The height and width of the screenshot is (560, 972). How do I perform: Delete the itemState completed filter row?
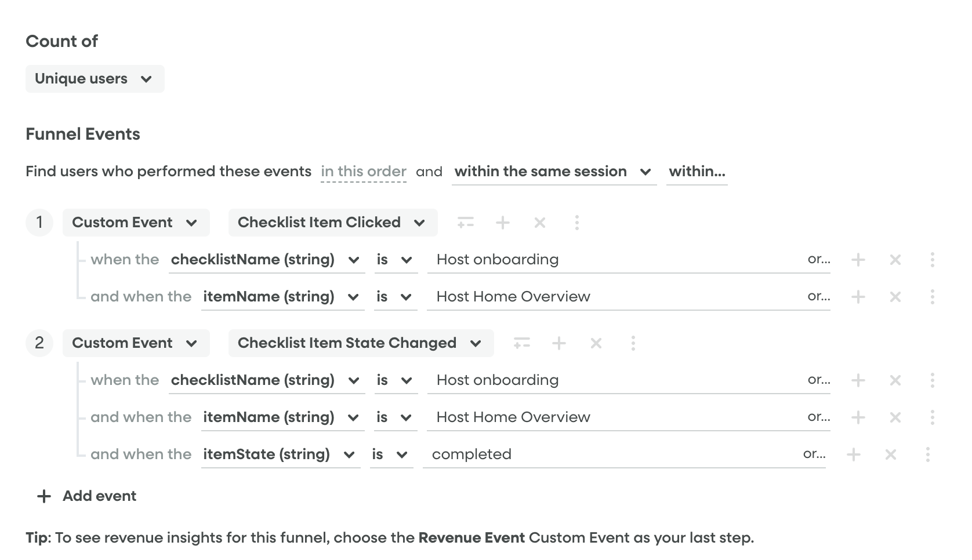(891, 454)
